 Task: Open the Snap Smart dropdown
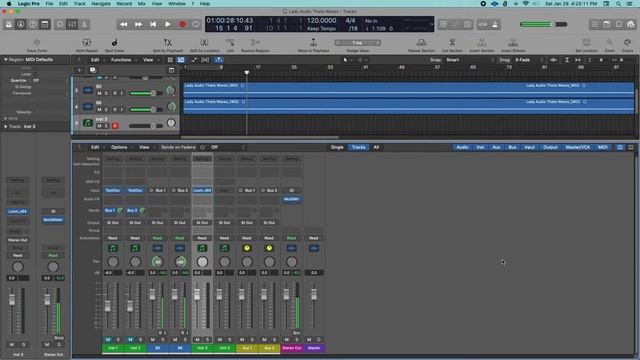470,60
